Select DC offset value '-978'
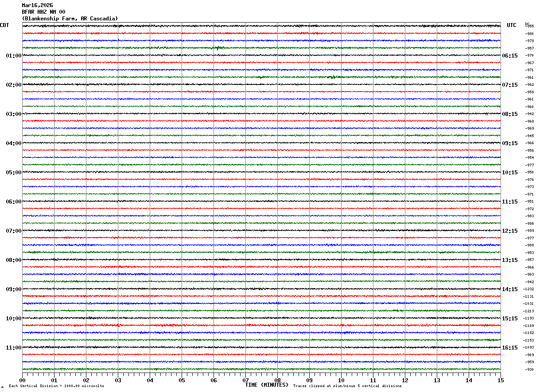536x392 pixels. pos(529,41)
